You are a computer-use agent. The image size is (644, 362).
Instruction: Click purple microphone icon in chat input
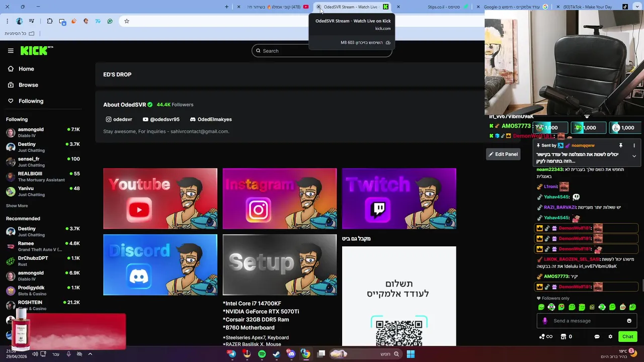click(545, 321)
